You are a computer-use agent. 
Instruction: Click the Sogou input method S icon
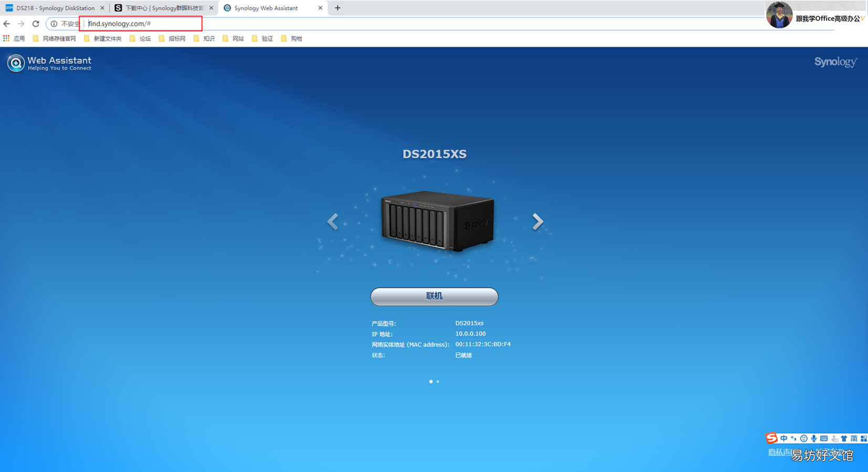click(771, 438)
